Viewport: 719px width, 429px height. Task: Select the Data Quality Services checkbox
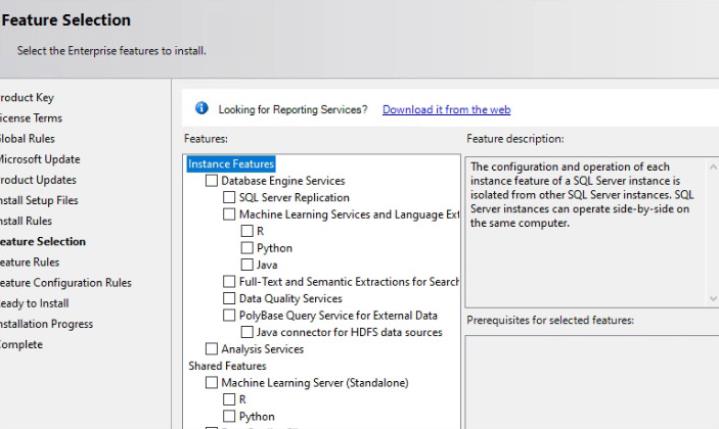[x=229, y=299]
